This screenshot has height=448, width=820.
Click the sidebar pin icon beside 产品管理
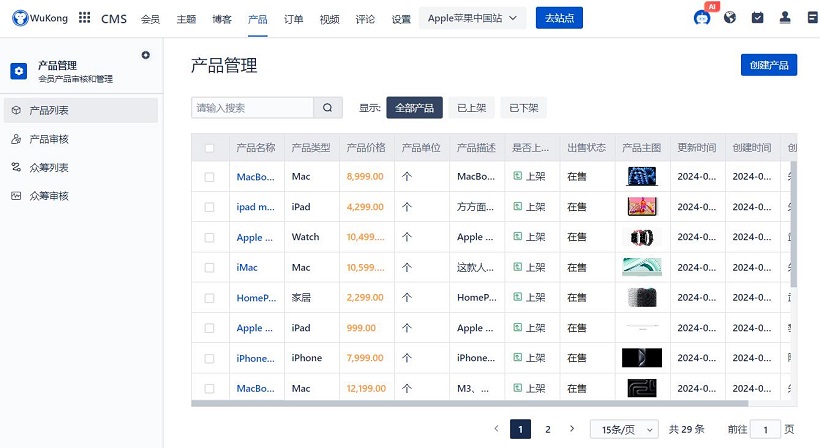[145, 55]
